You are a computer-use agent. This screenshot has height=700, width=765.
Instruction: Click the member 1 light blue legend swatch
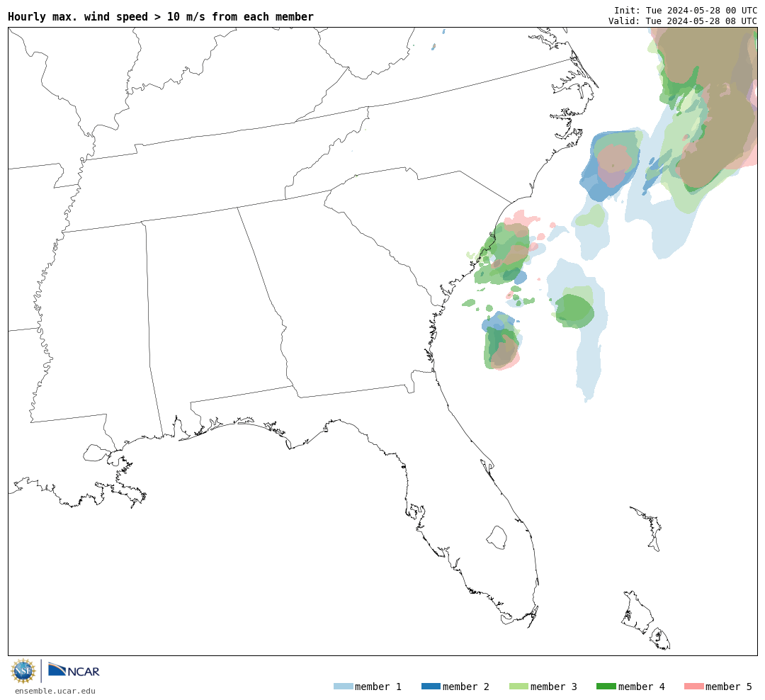[x=343, y=687]
